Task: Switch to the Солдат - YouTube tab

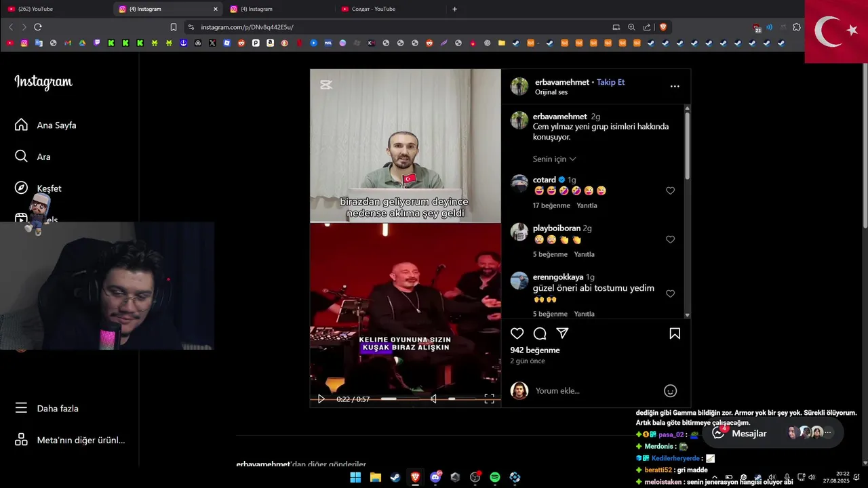Action: pyautogui.click(x=389, y=9)
